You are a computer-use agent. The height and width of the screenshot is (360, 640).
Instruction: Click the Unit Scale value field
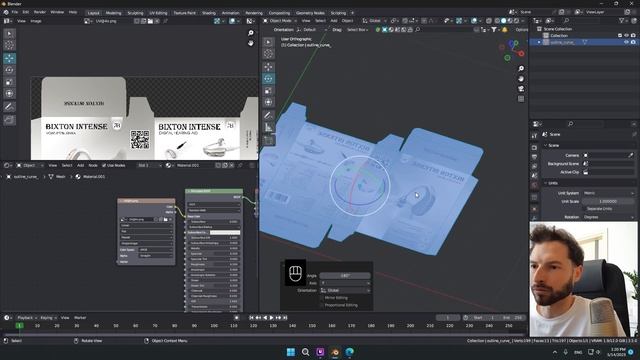tap(609, 201)
